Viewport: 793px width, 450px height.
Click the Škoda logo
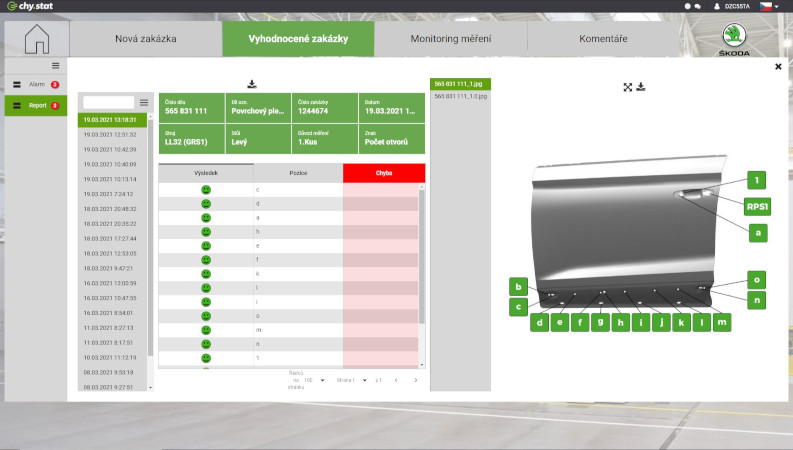point(734,39)
